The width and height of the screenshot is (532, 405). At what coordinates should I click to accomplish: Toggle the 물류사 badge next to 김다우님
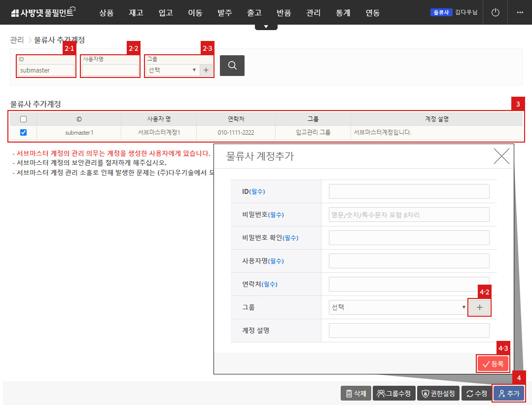[441, 12]
